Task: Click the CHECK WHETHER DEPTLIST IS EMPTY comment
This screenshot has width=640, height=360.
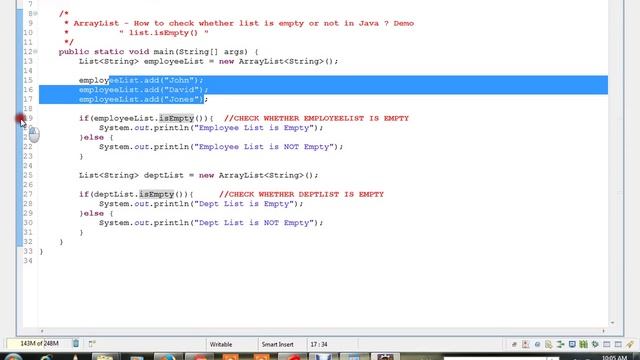Action: pyautogui.click(x=301, y=194)
